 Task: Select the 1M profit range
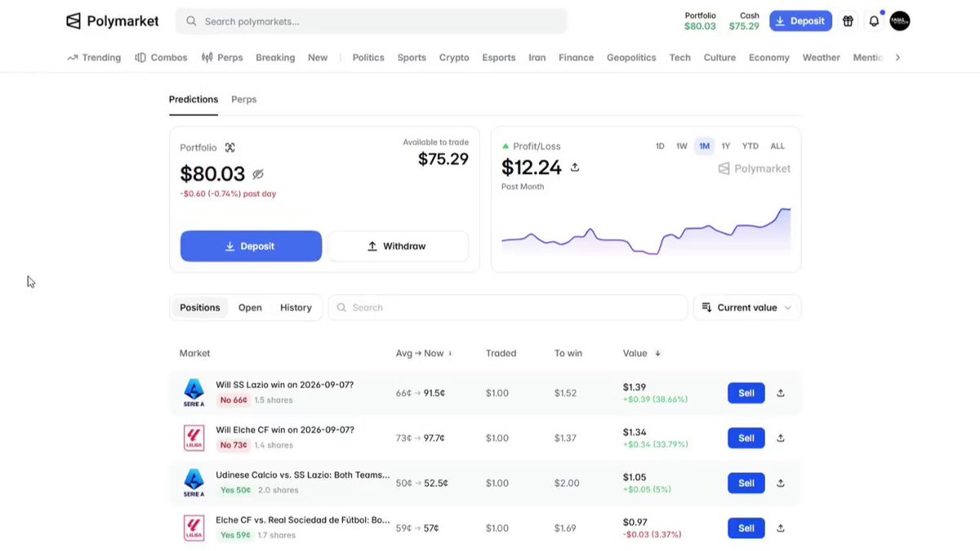[x=704, y=146]
